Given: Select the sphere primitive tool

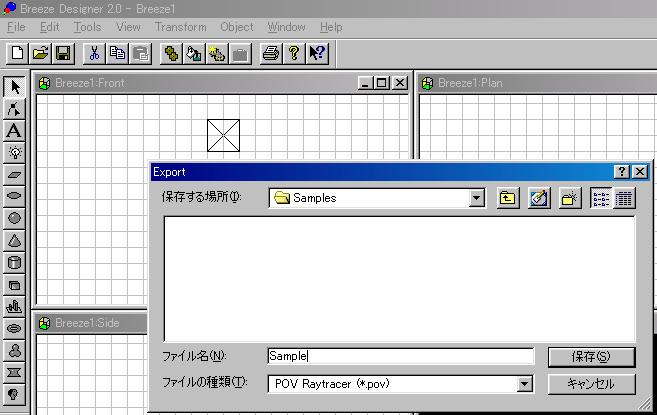Looking at the screenshot, I should click(x=15, y=218).
